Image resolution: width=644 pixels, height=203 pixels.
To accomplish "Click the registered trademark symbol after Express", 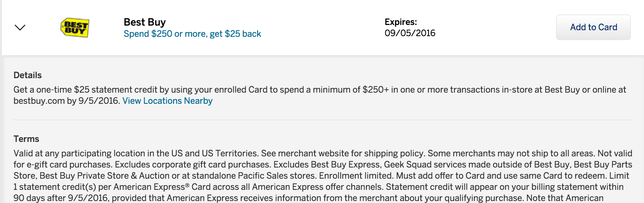I will [187, 185].
